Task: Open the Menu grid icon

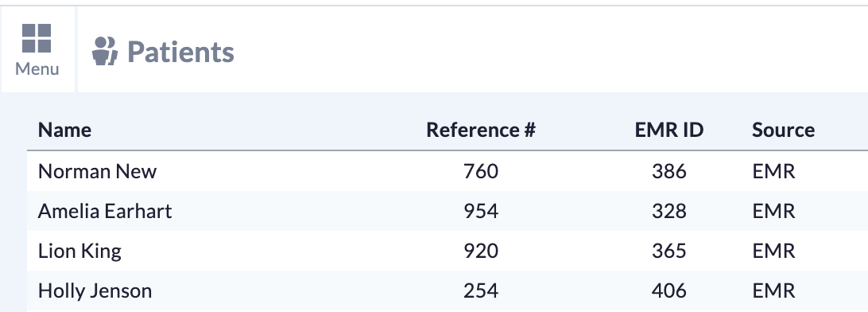Action: pyautogui.click(x=37, y=38)
